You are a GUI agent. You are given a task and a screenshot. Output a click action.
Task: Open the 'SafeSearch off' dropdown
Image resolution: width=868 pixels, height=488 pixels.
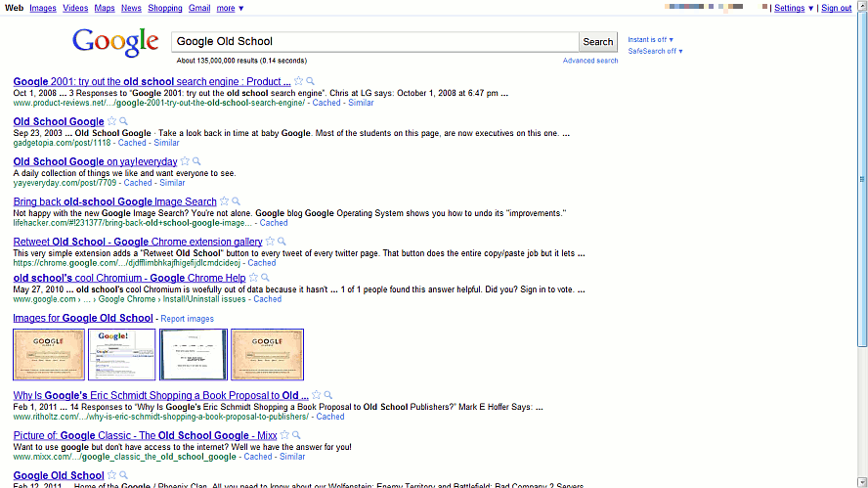coord(656,51)
